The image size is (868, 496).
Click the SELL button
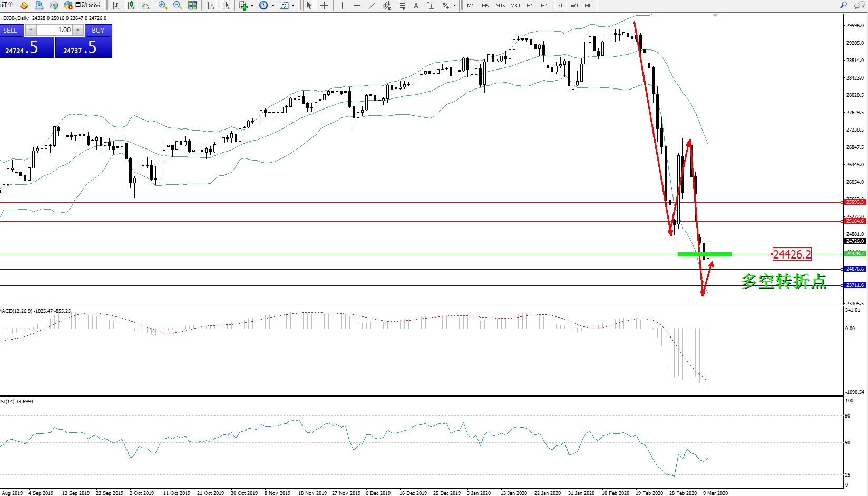tap(11, 30)
